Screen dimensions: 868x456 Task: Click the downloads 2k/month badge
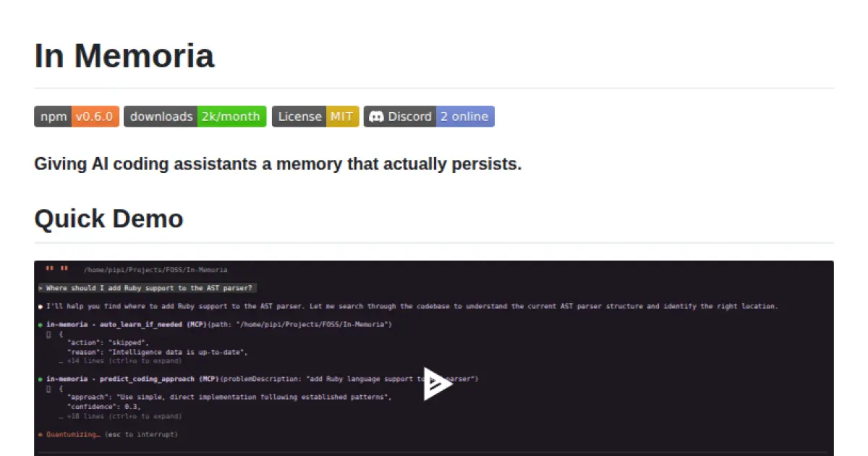[x=195, y=117]
